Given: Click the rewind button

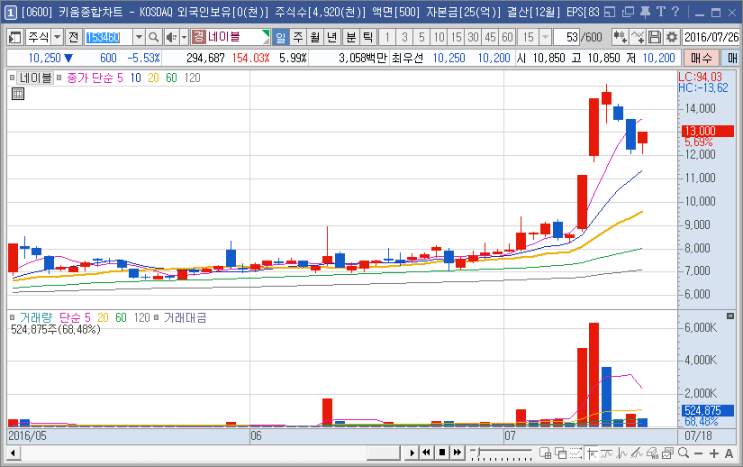Looking at the screenshot, I should click(x=427, y=453).
